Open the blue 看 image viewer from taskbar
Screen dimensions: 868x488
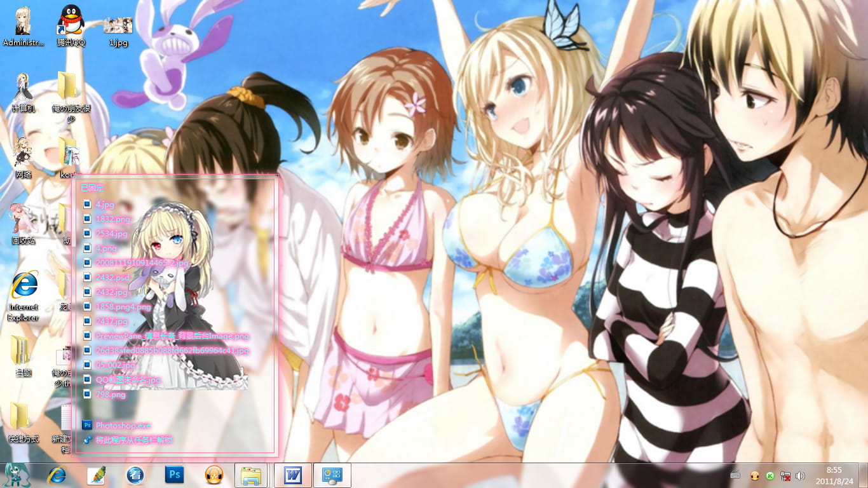[x=135, y=475]
